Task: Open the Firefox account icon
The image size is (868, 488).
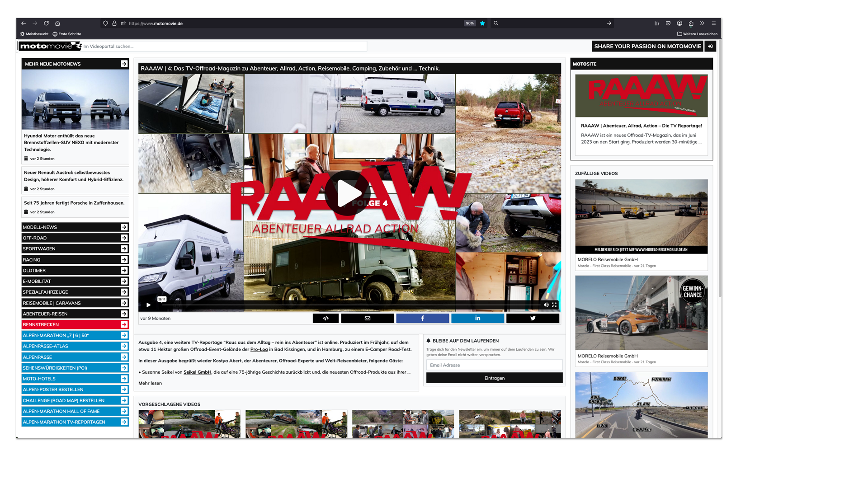Action: point(679,23)
